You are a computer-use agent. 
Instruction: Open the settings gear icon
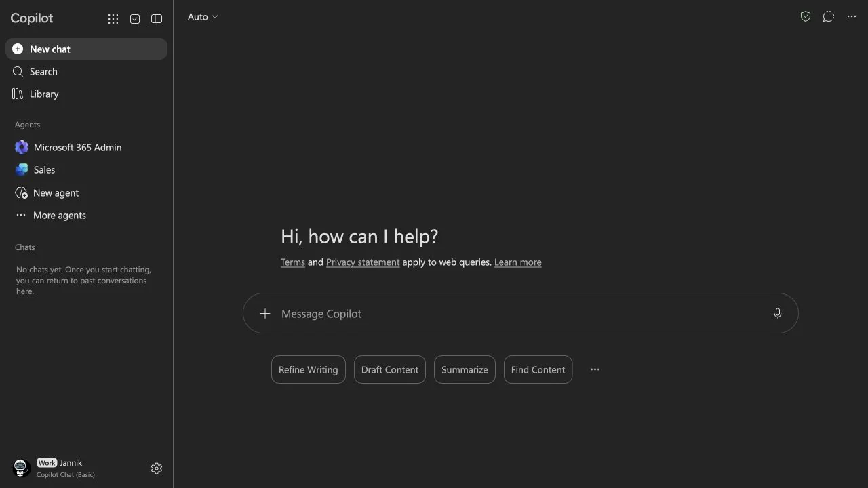pos(157,468)
